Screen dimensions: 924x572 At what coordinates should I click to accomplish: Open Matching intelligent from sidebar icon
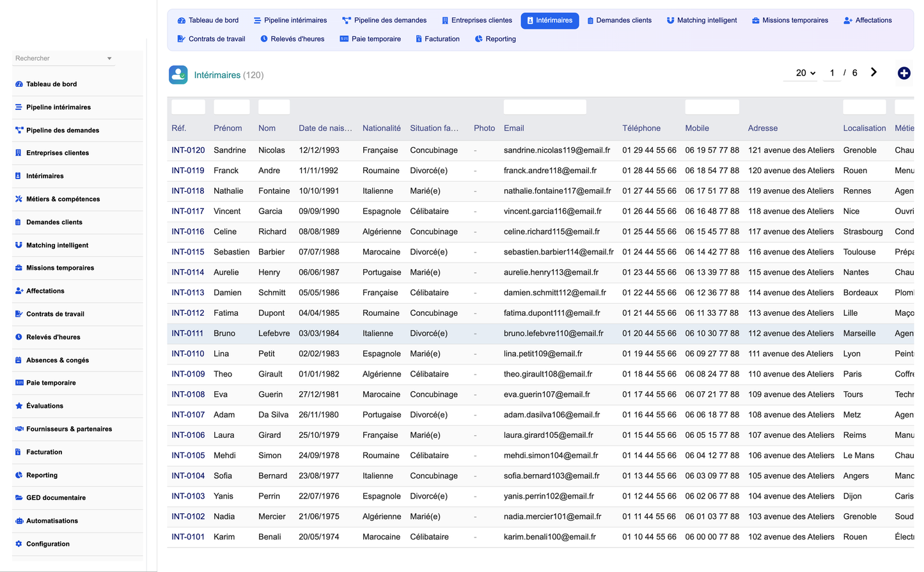point(19,245)
